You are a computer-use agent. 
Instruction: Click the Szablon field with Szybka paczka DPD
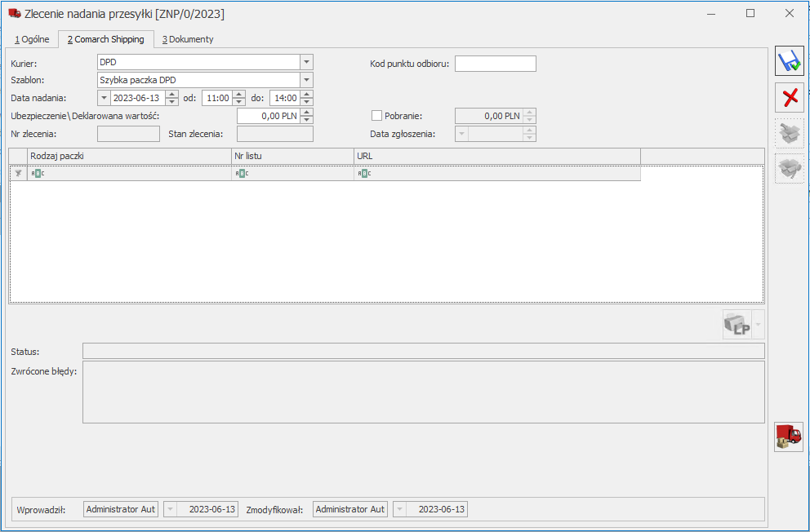coord(199,80)
